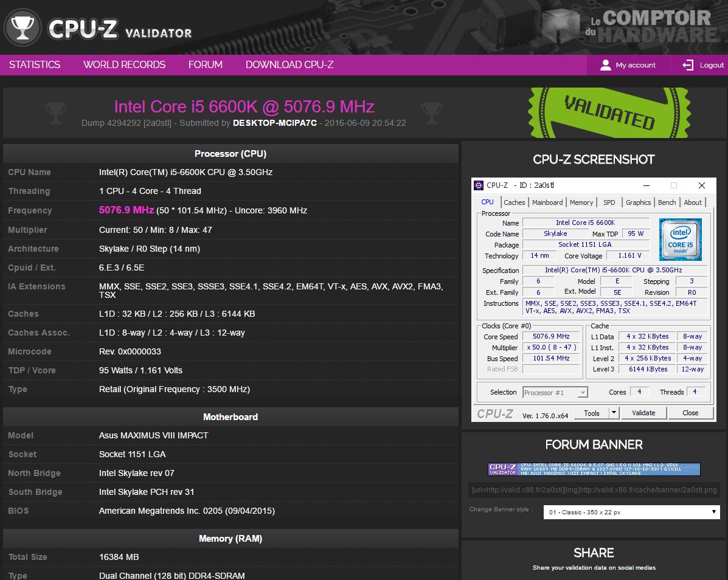Click the trophy icon left of the title
This screenshot has width=728, height=580.
(56, 111)
